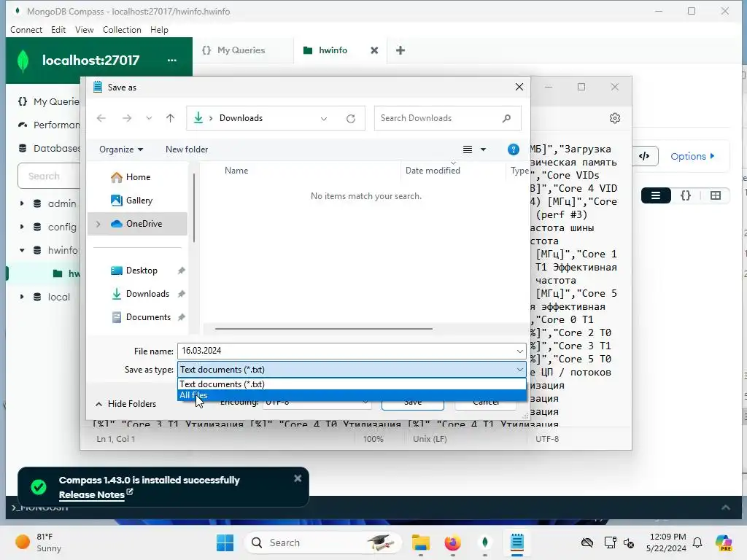Close the hwinfo tab
The height and width of the screenshot is (560, 747).
coord(374,50)
